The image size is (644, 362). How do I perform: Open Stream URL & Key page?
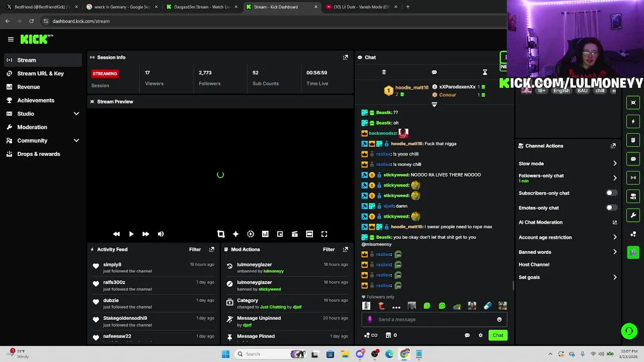click(43, 73)
